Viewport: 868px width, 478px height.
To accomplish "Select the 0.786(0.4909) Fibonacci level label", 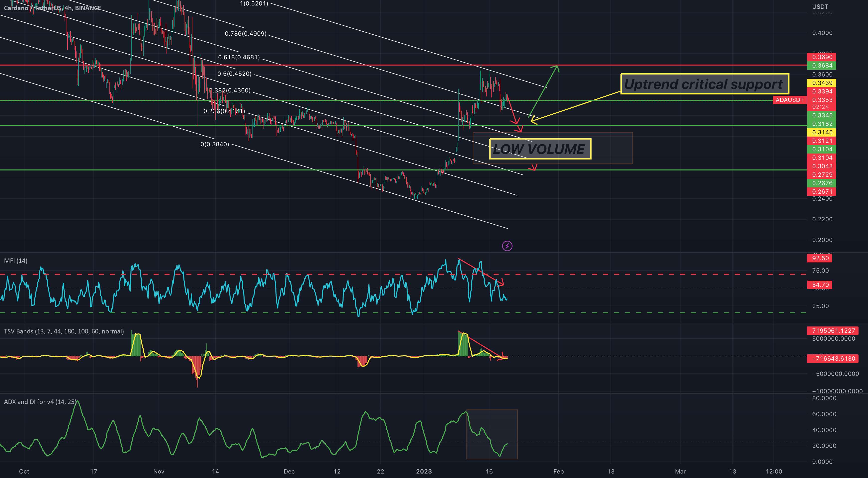I will tap(246, 34).
